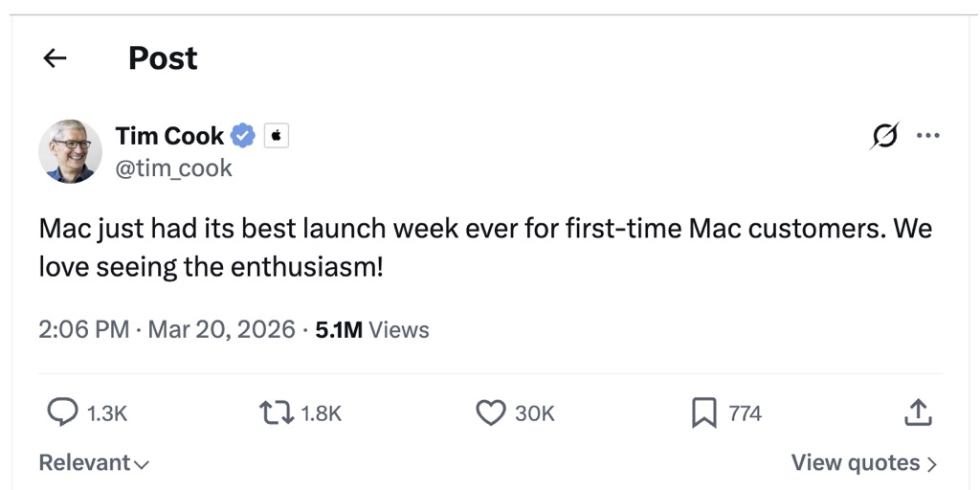Bookmark this post from Tim Cook
The image size is (980, 490).
point(703,412)
